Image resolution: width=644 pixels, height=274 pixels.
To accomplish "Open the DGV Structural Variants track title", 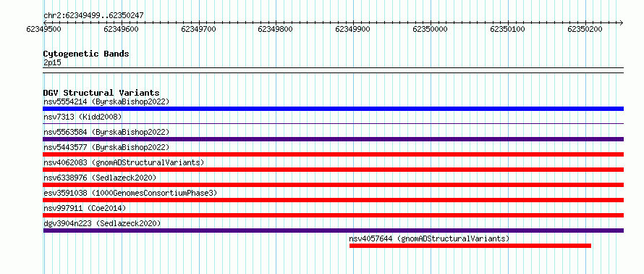I will 101,93.
